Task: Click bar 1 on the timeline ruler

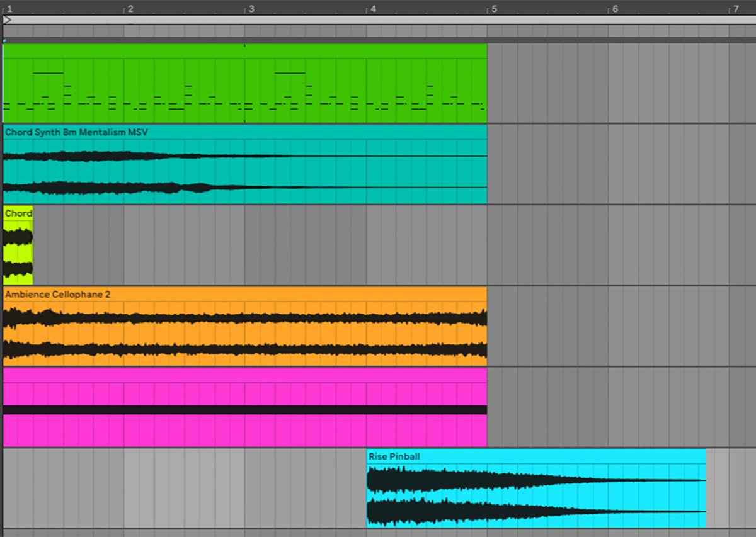Action: [10, 8]
